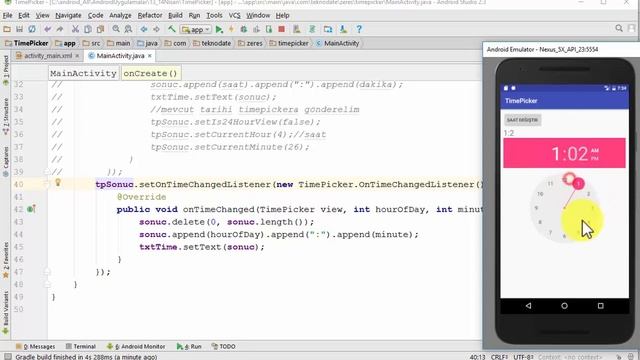Open the Build Variants side panel
This screenshot has width=640, height=360.
6,313
